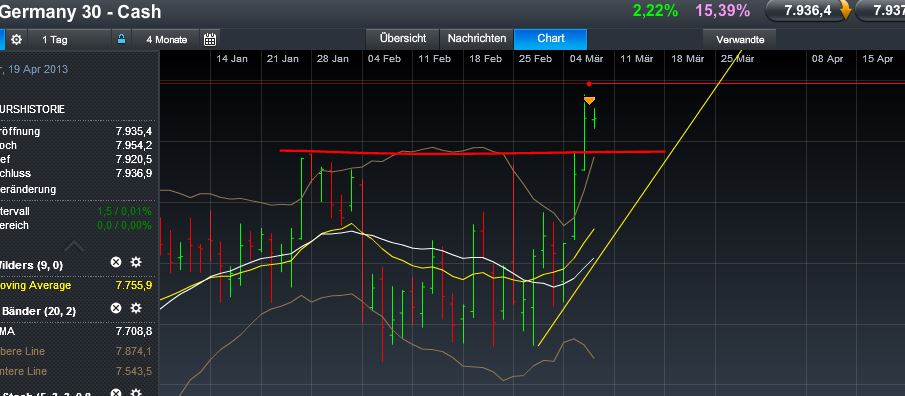Click the 04 Feb date axis label
This screenshot has height=396, width=905.
384,59
